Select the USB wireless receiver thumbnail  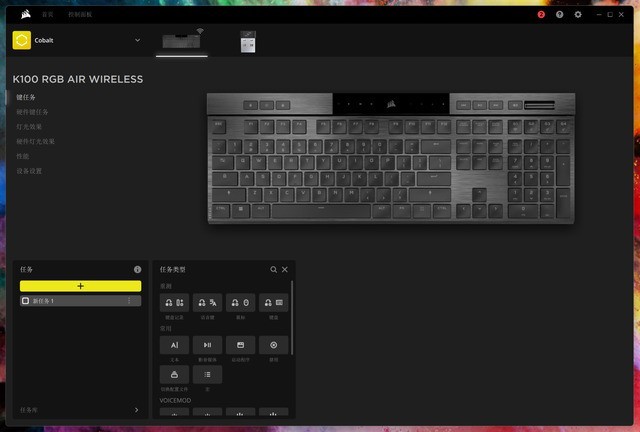pyautogui.click(x=248, y=42)
